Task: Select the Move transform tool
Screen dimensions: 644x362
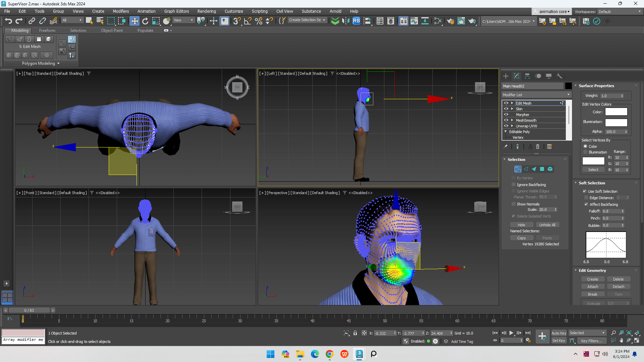Action: 134,21
